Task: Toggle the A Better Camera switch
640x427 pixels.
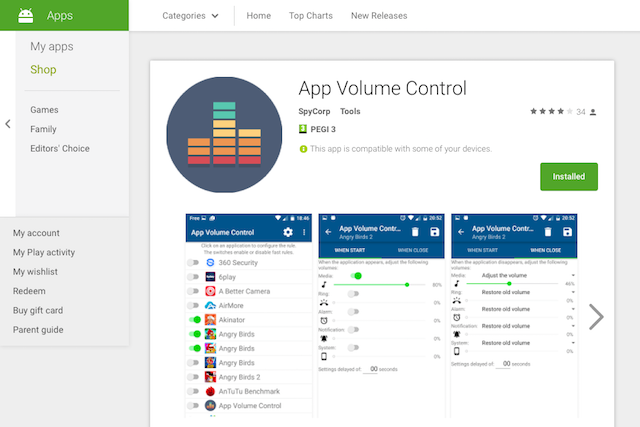Action: click(193, 291)
